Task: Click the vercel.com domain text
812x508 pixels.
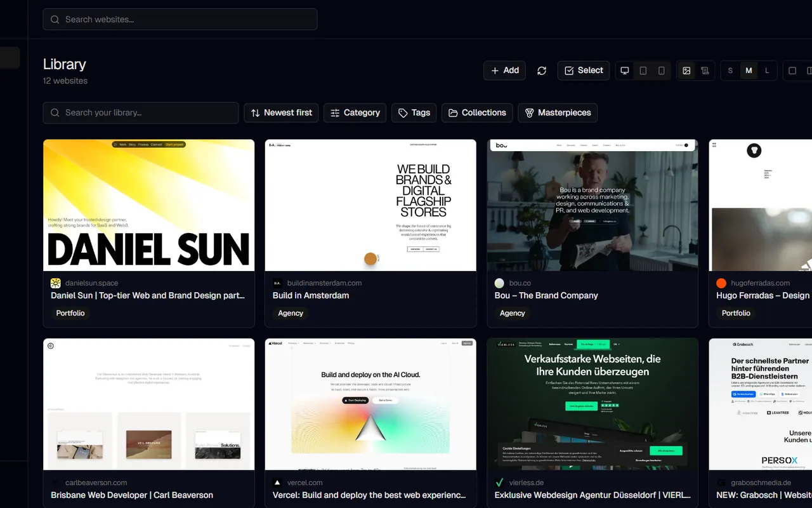Action: (x=305, y=483)
